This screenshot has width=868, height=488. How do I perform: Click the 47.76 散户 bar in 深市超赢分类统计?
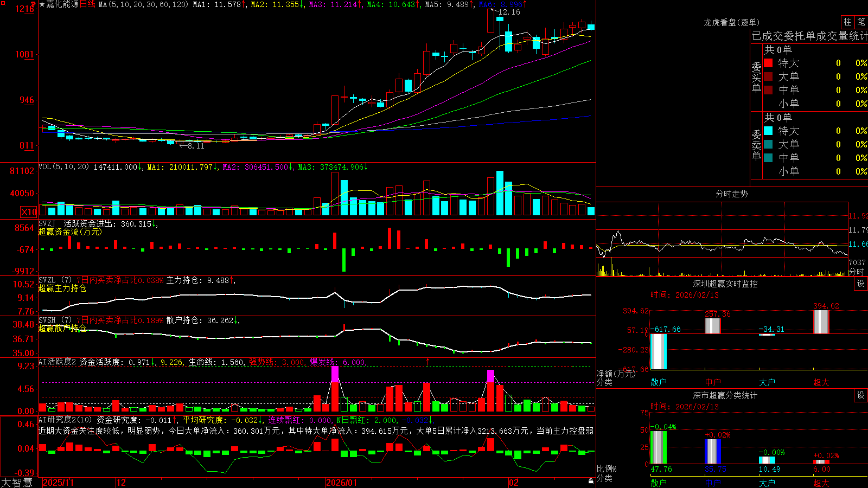pos(659,447)
